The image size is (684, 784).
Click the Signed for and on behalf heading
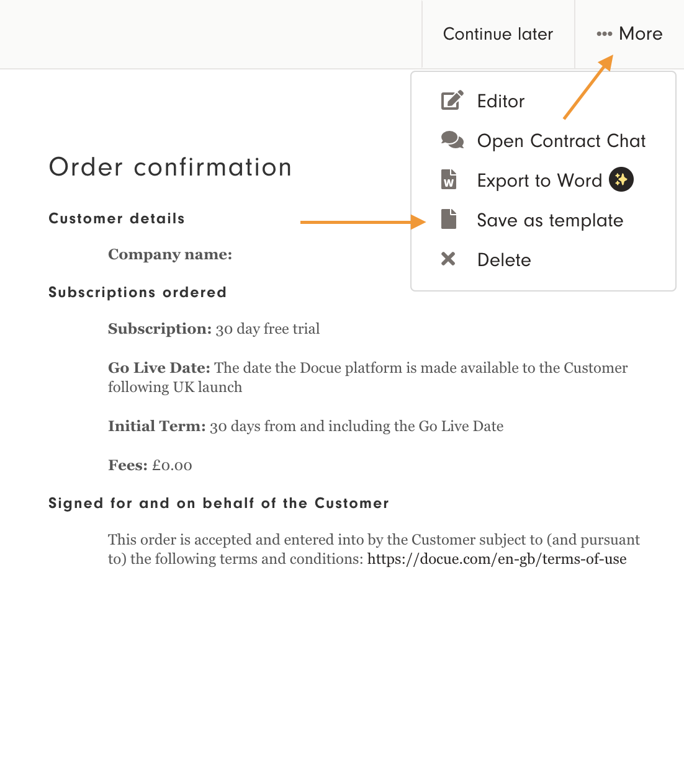218,503
